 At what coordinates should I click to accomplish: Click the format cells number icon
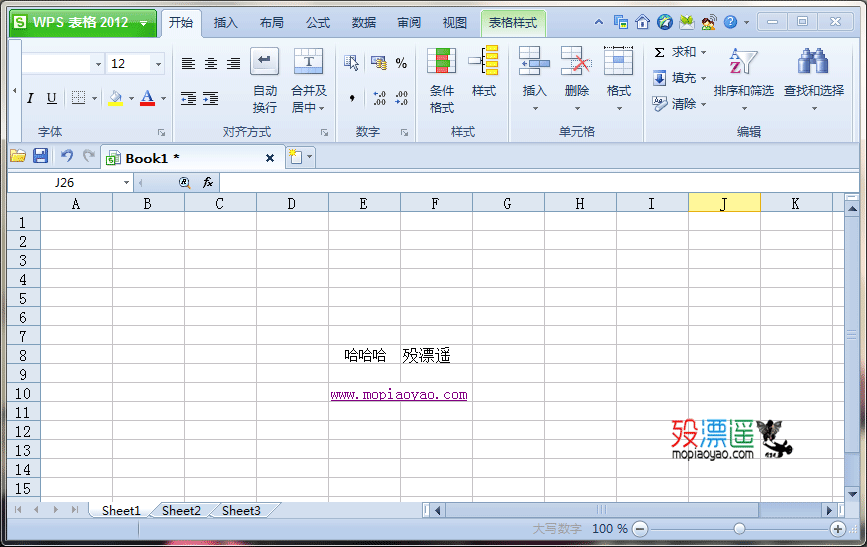[351, 63]
